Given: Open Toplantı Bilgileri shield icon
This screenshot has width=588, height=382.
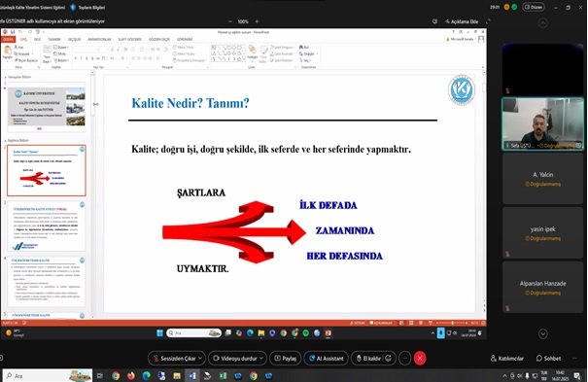Looking at the screenshot, I should tap(73, 7).
